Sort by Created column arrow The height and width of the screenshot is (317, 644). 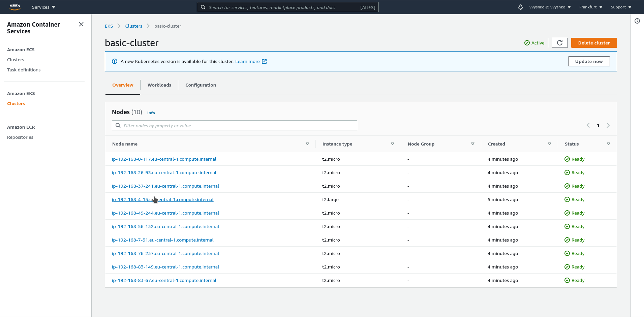tap(550, 144)
